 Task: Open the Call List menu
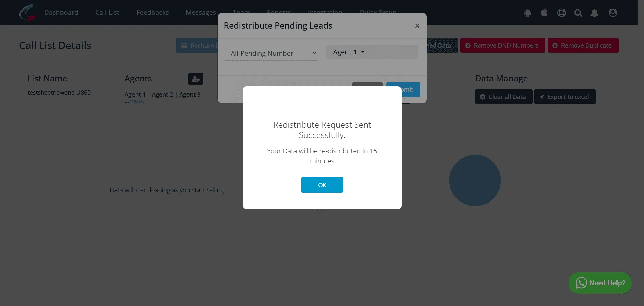[x=107, y=12]
